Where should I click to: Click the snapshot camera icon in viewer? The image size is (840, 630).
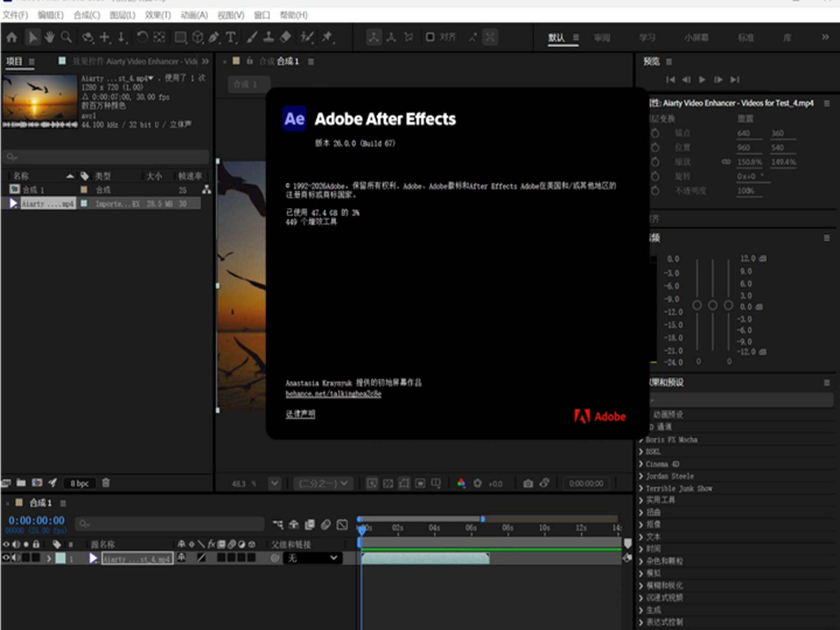[528, 483]
